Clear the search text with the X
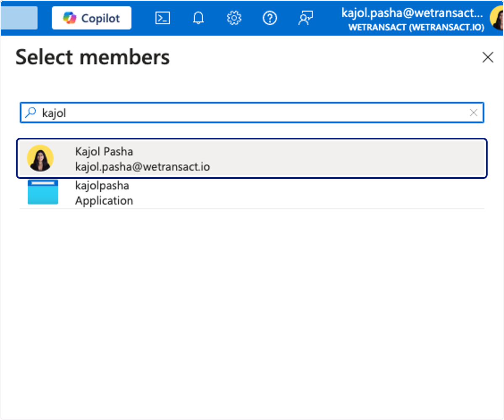Screen dimensions: 504x420 473,113
